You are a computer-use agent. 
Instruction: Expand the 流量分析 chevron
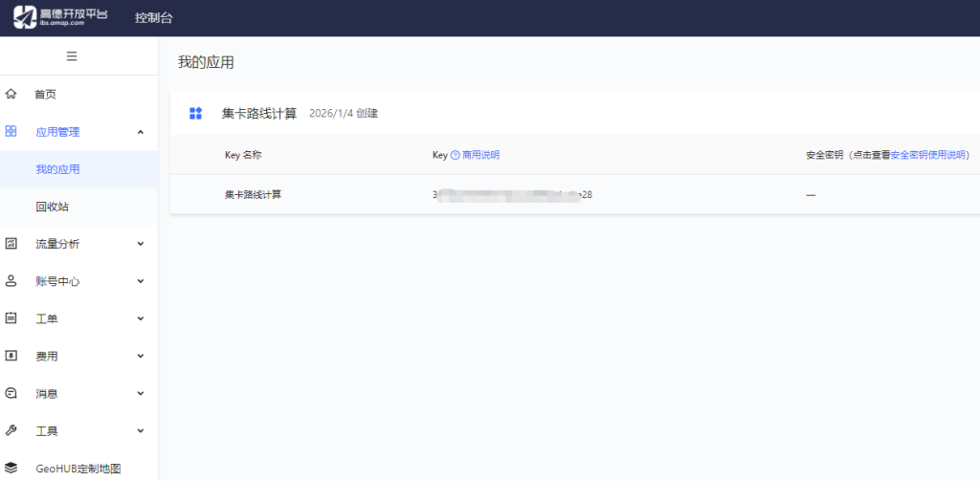pos(141,244)
